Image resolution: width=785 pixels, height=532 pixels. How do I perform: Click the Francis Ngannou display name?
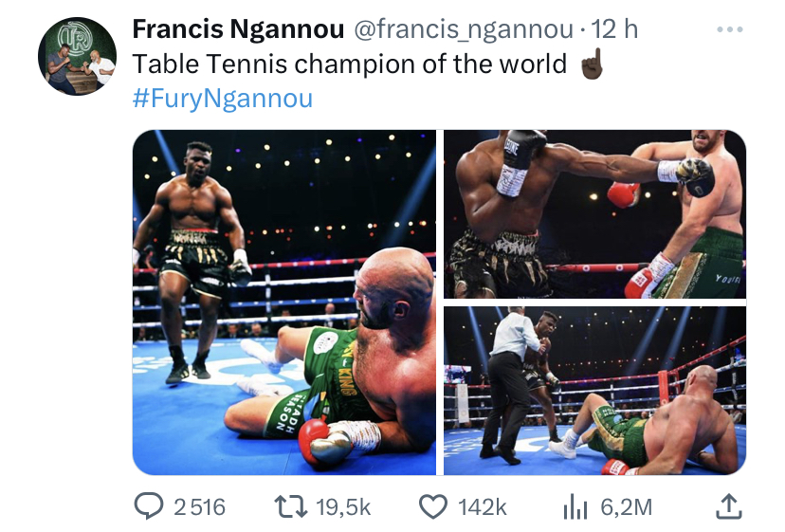238,30
